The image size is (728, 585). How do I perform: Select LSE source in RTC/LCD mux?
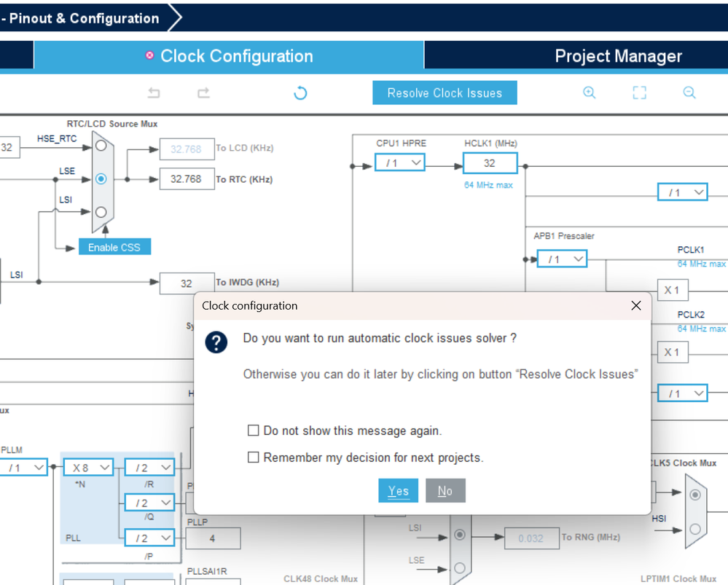tap(101, 178)
